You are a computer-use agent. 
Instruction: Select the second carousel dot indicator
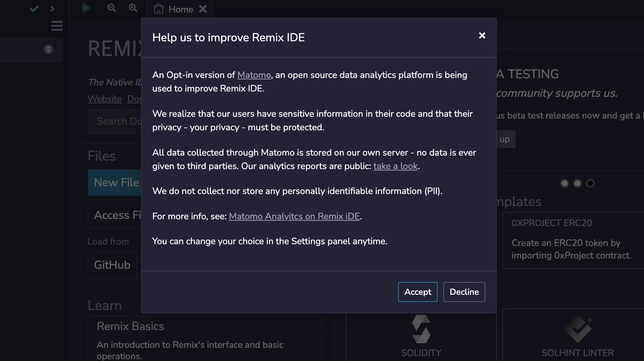577,183
